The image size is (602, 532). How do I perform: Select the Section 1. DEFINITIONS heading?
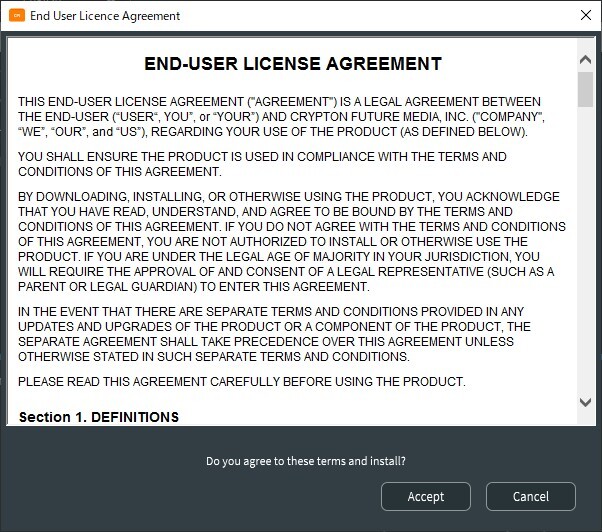point(99,417)
